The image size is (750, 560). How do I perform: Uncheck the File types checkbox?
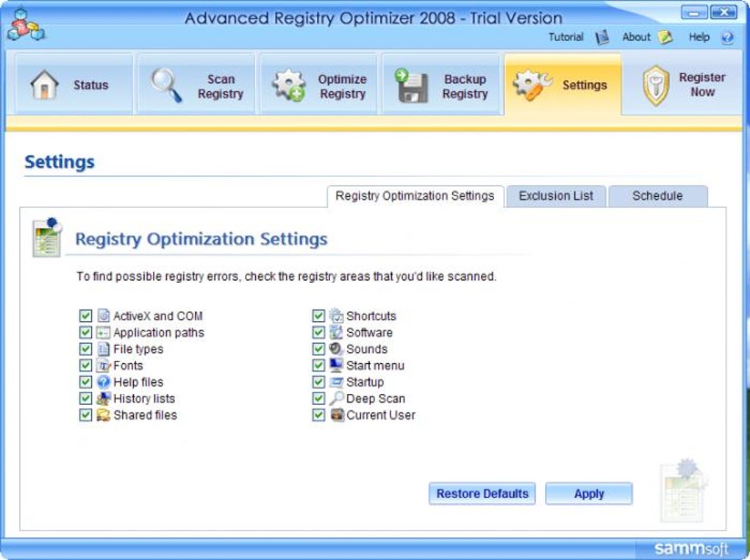pos(85,348)
